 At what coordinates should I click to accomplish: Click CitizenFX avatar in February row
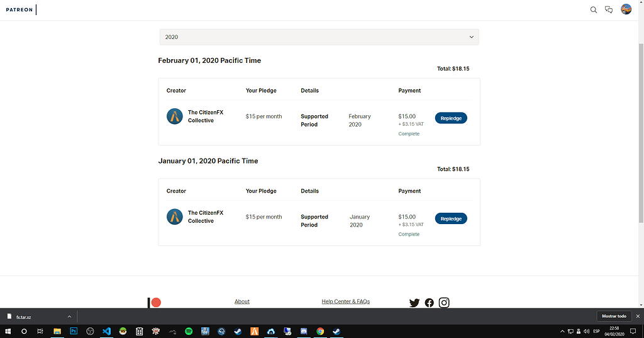(x=175, y=116)
